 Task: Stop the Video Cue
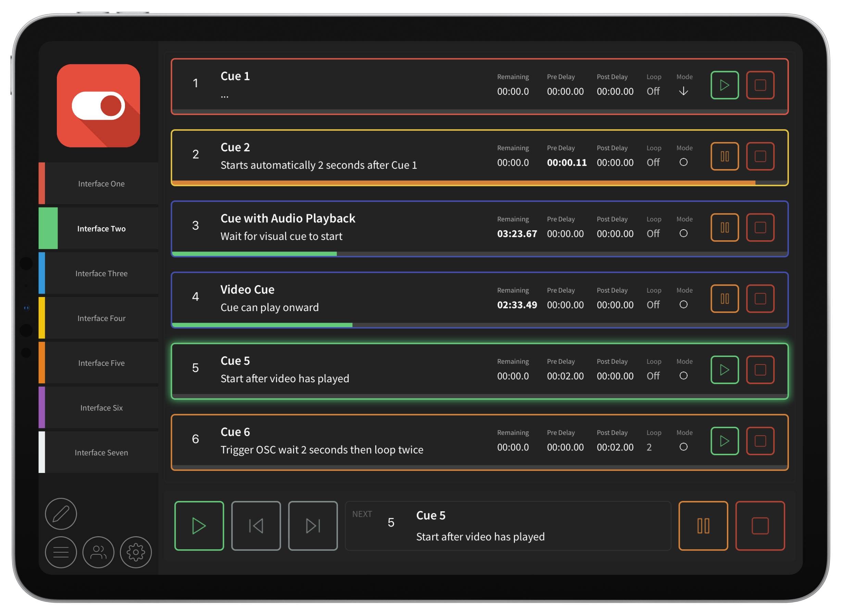(x=760, y=299)
